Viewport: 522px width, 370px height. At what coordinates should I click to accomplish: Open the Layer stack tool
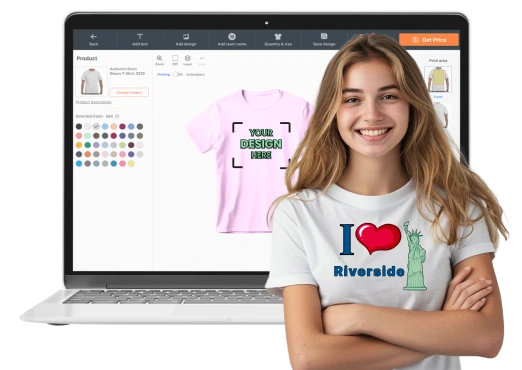click(188, 58)
